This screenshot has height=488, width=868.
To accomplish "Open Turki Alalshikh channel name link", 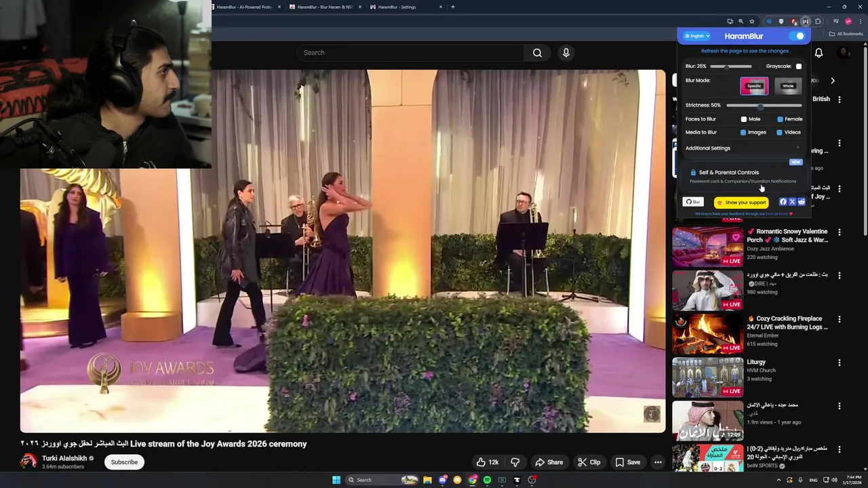I will click(64, 458).
